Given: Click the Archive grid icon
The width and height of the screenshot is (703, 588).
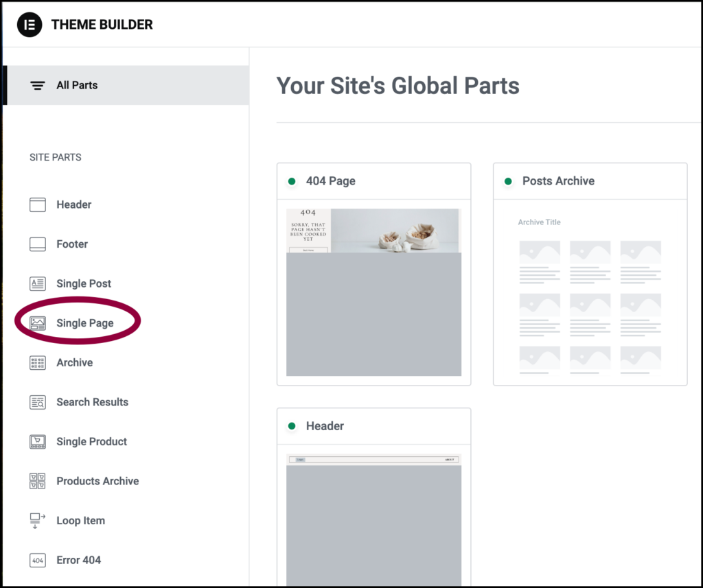Looking at the screenshot, I should [x=37, y=362].
